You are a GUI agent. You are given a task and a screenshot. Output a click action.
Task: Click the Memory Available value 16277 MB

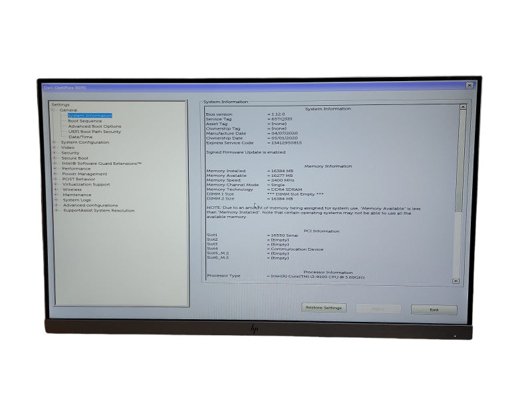pos(282,176)
